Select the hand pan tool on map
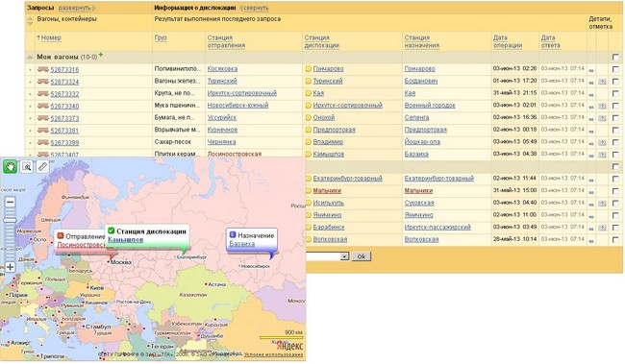The image size is (625, 364). tap(10, 166)
